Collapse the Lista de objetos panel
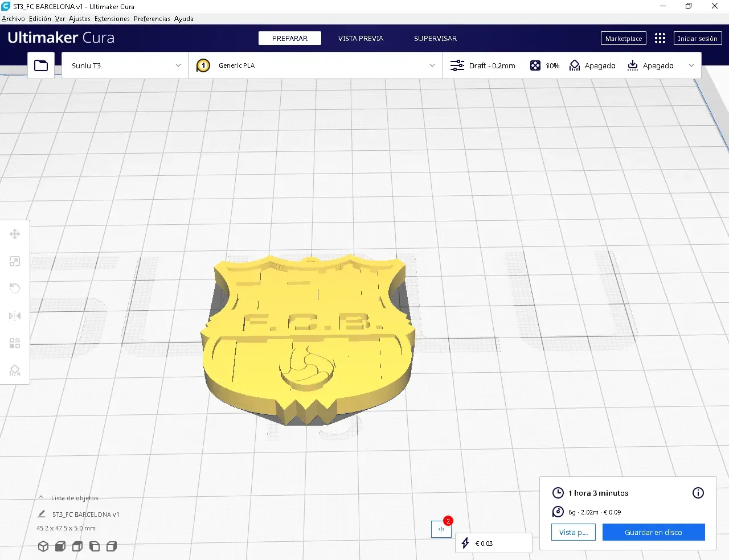This screenshot has height=560, width=729. point(41,497)
